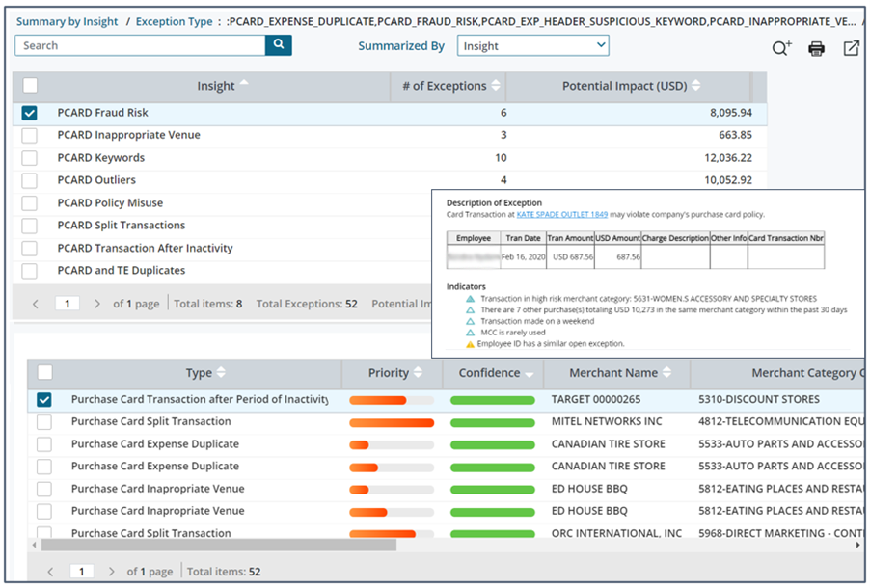Click the MITEL NETWORKS INC merchant cell
The height and width of the screenshot is (588, 870).
607,421
